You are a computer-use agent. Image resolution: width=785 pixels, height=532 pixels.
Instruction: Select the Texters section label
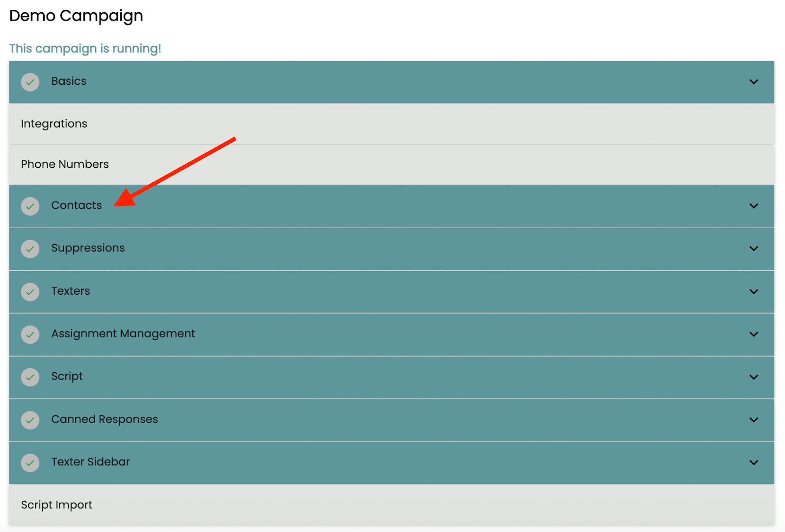71,291
